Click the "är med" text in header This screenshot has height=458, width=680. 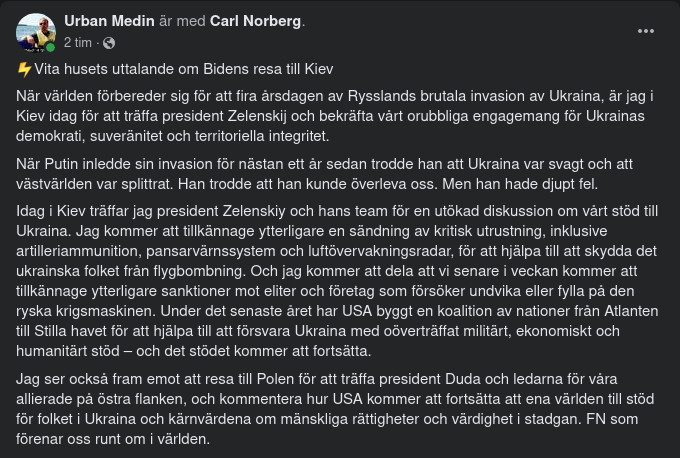(x=179, y=21)
